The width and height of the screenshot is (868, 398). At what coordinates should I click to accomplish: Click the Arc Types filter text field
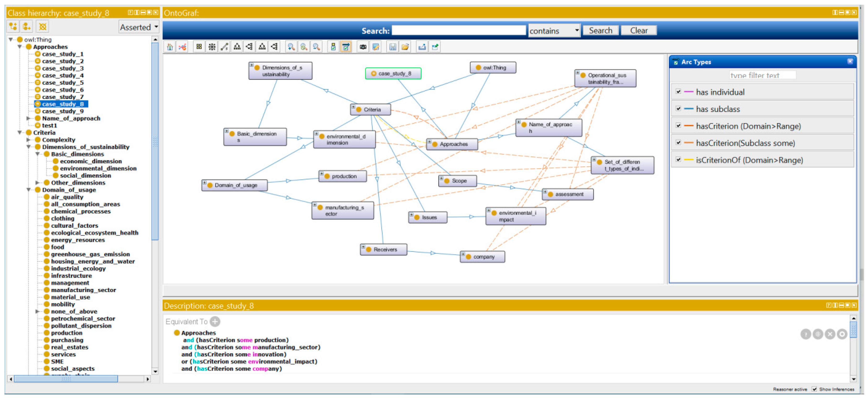point(762,75)
